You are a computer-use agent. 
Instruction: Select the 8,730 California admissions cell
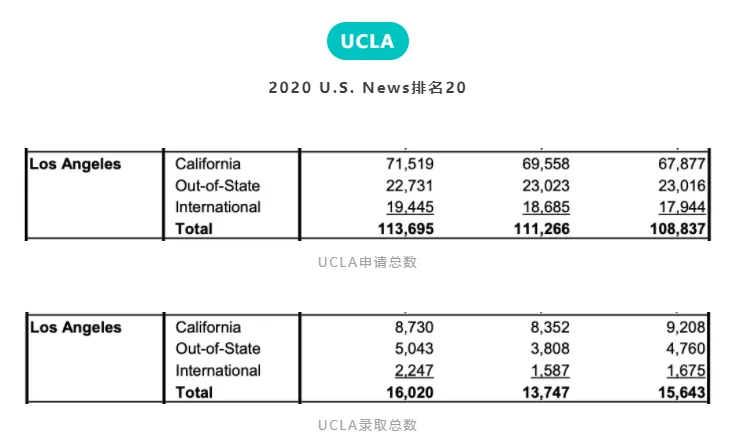413,327
